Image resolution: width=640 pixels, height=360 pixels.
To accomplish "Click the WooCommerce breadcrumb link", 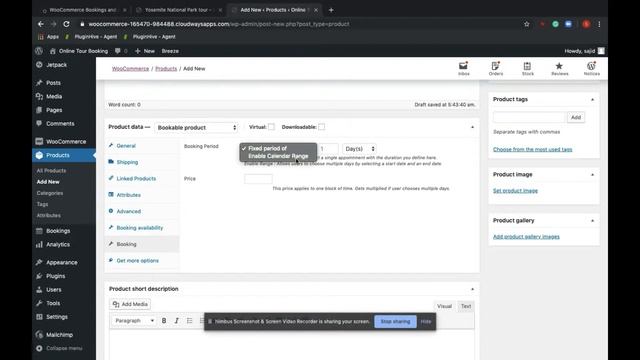I will pyautogui.click(x=130, y=69).
